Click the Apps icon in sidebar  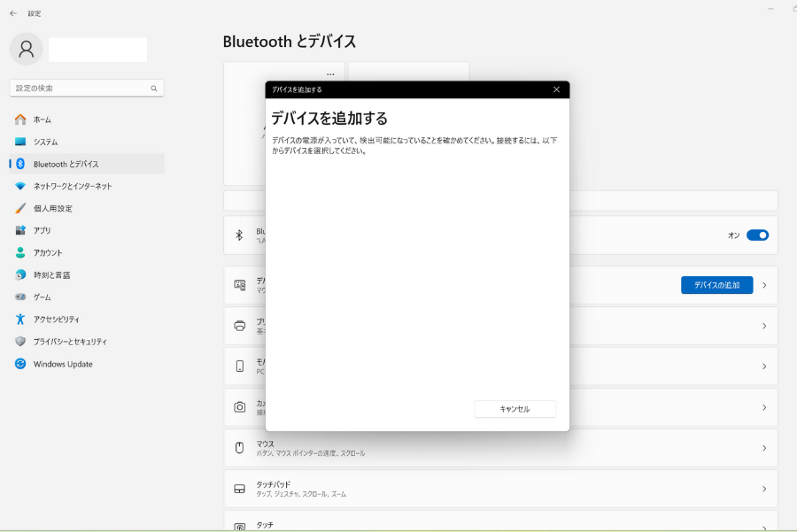20,230
